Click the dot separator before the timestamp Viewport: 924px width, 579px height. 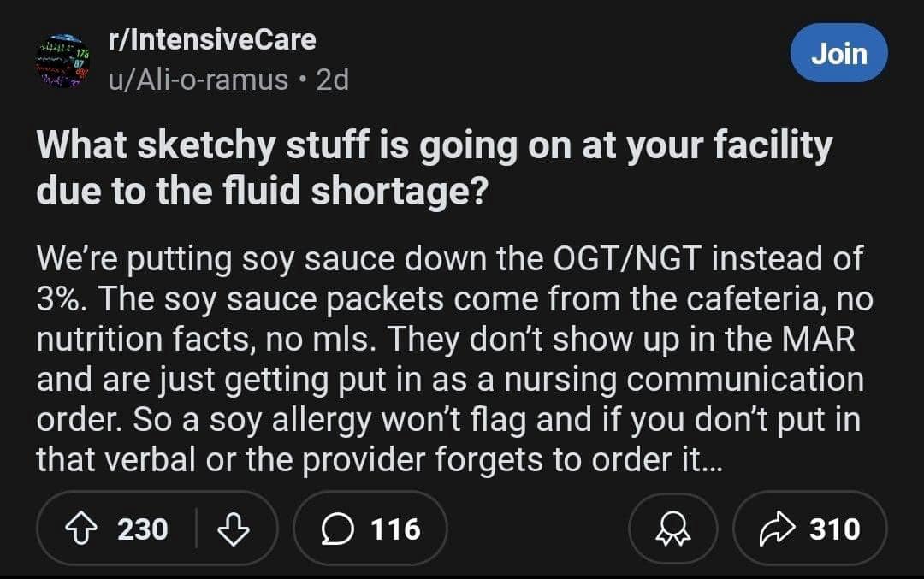pyautogui.click(x=303, y=80)
